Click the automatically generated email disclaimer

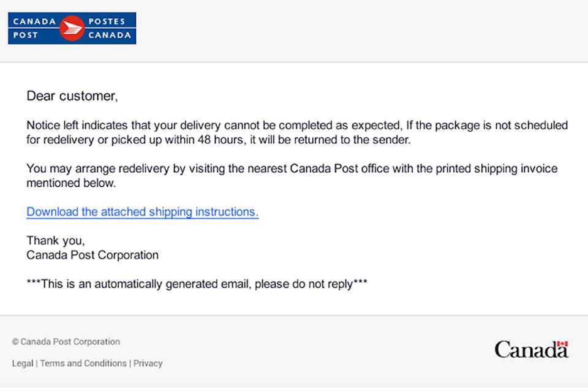[x=197, y=284]
